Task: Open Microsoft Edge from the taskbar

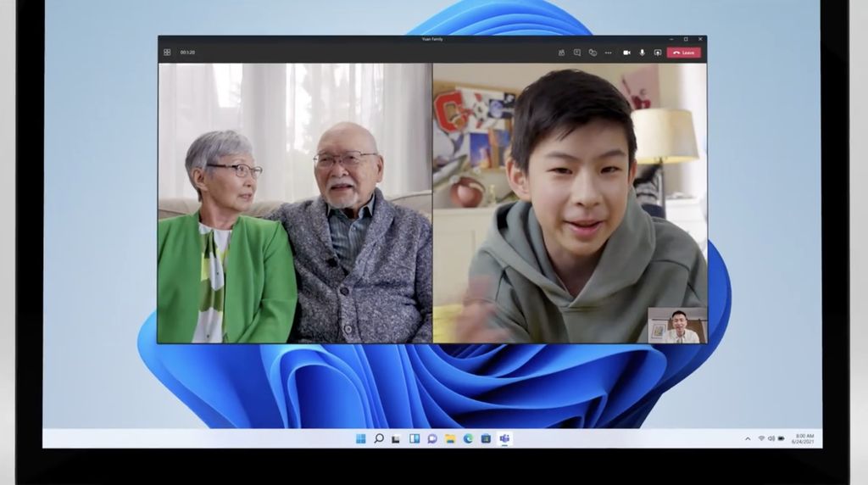Action: pos(468,438)
